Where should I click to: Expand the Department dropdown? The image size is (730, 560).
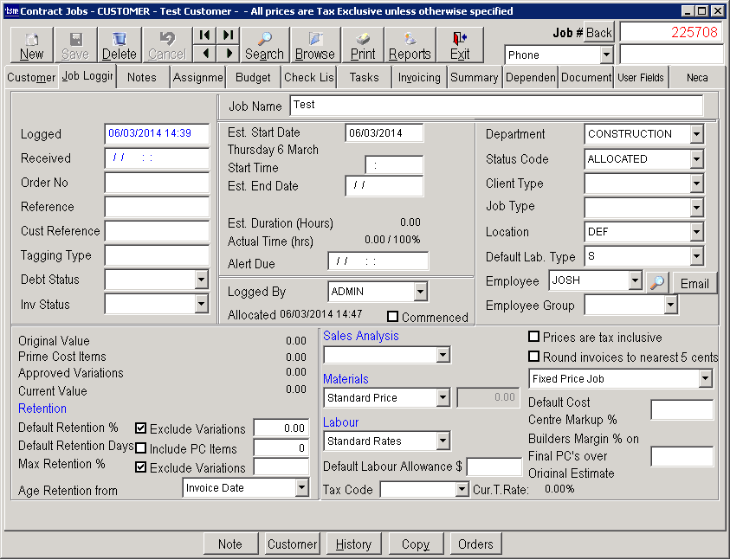point(696,134)
